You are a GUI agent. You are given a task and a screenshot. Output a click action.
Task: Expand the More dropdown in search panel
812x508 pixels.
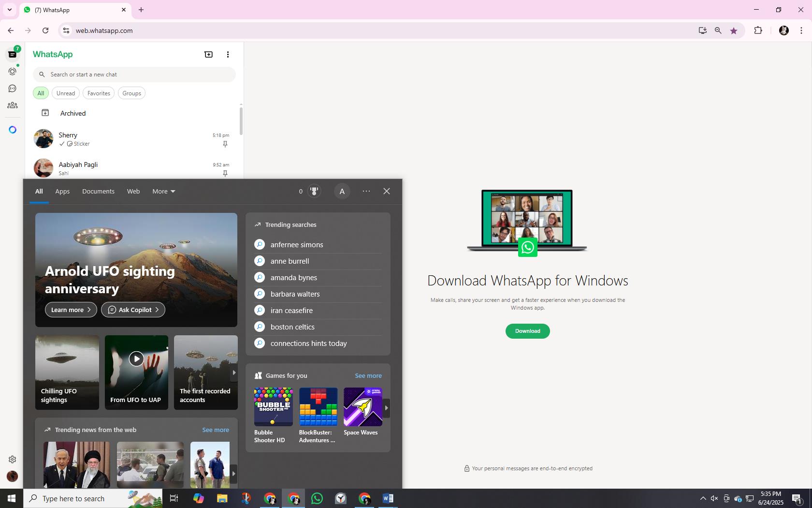tap(164, 191)
